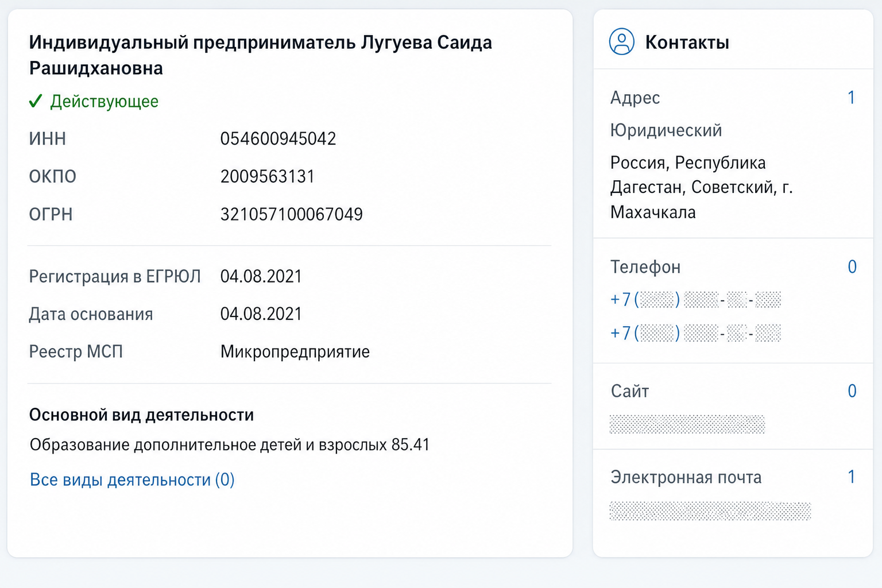Select the OKPO value 2009563131

[x=268, y=176]
